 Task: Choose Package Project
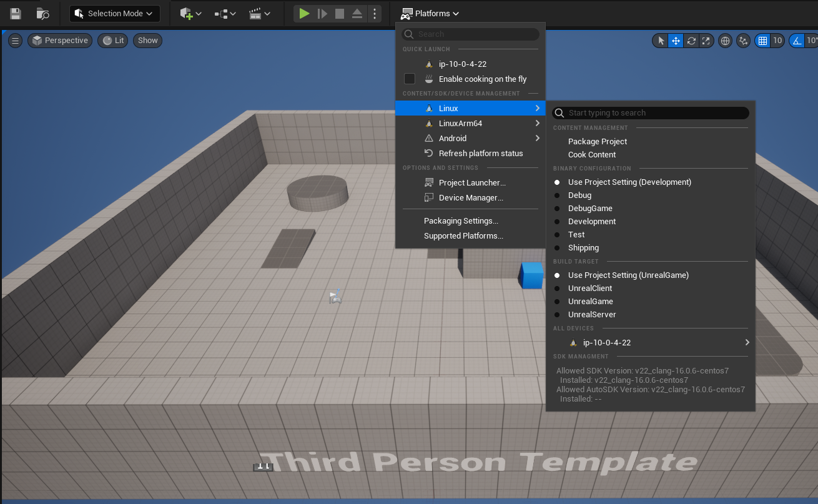click(x=651, y=141)
